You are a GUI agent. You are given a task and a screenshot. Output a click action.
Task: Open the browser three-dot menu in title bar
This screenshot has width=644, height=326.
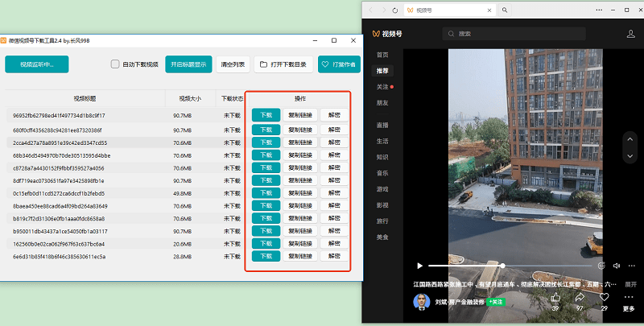pos(599,10)
